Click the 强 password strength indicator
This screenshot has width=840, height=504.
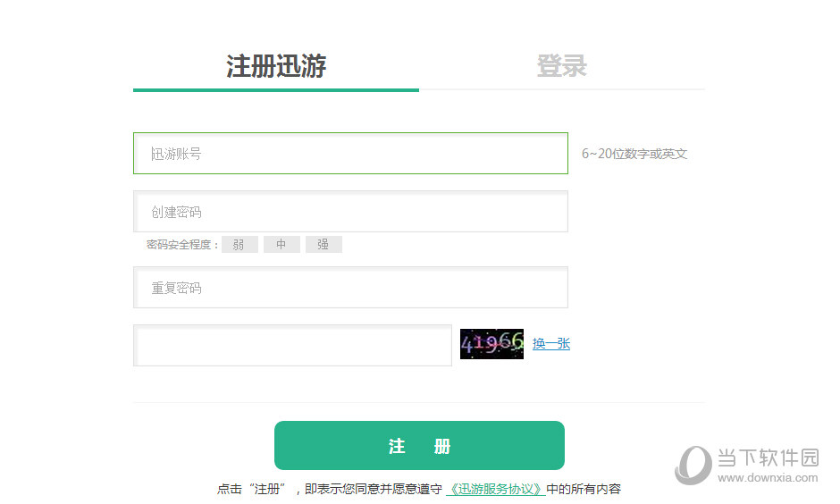coord(323,245)
